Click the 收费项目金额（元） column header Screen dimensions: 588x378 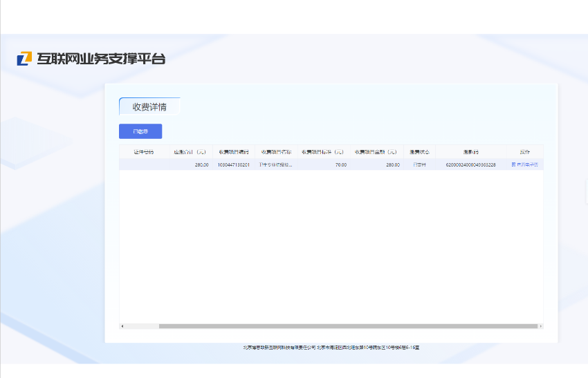[376, 151]
